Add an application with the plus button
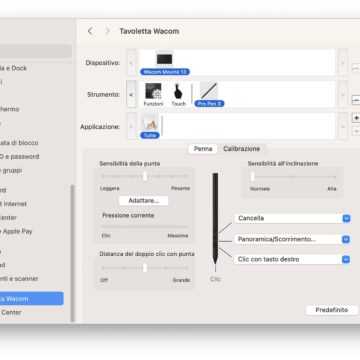This screenshot has height=360, width=360. point(356,118)
